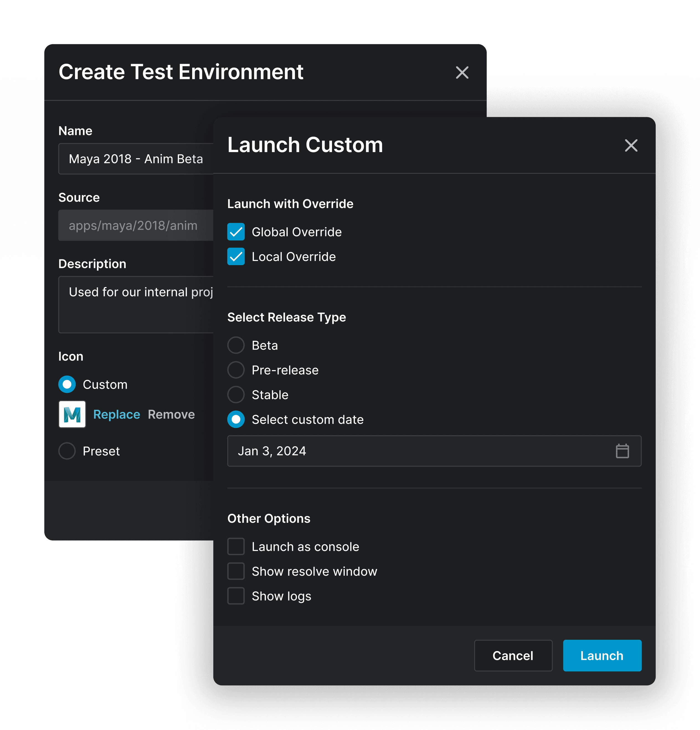Select the Pre-release radio option
Image resolution: width=700 pixels, height=730 pixels.
point(236,370)
